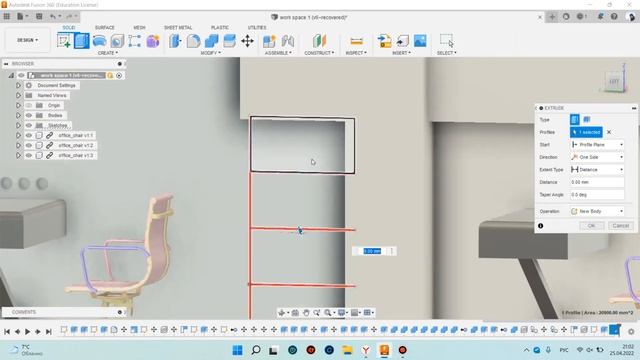Cancel the Extrude dialog
The width and height of the screenshot is (640, 360).
coord(620,226)
